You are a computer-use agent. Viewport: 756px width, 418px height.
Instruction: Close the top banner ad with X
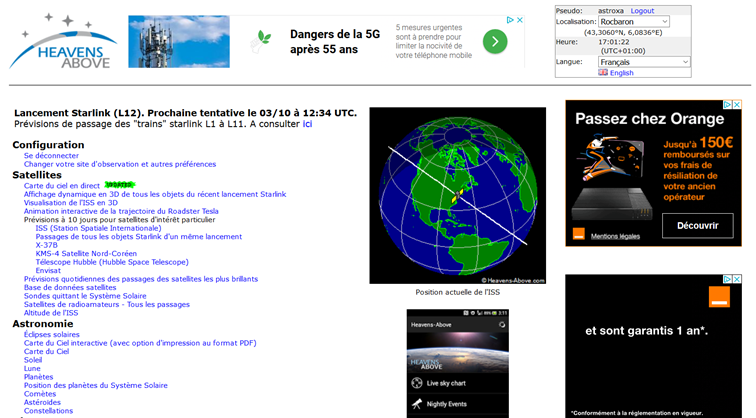tap(520, 20)
